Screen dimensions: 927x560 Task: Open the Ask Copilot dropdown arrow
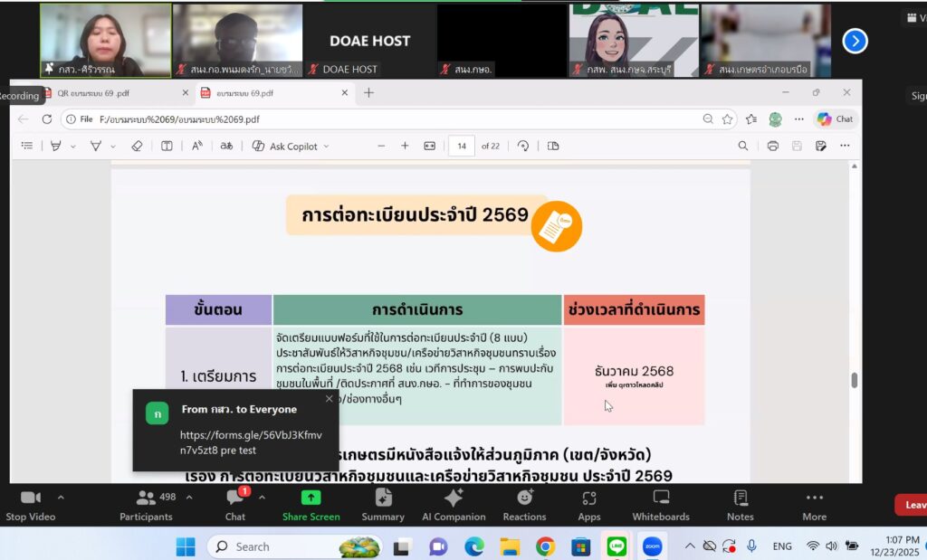pyautogui.click(x=327, y=146)
